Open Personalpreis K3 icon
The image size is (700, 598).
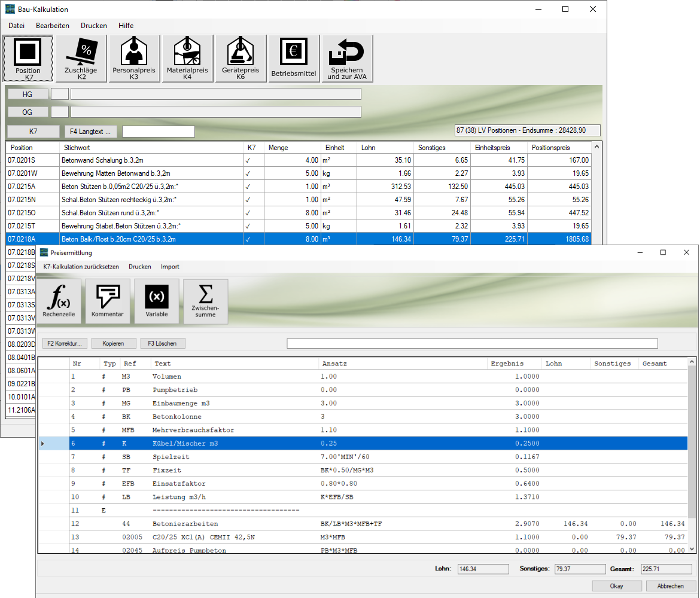coord(134,59)
